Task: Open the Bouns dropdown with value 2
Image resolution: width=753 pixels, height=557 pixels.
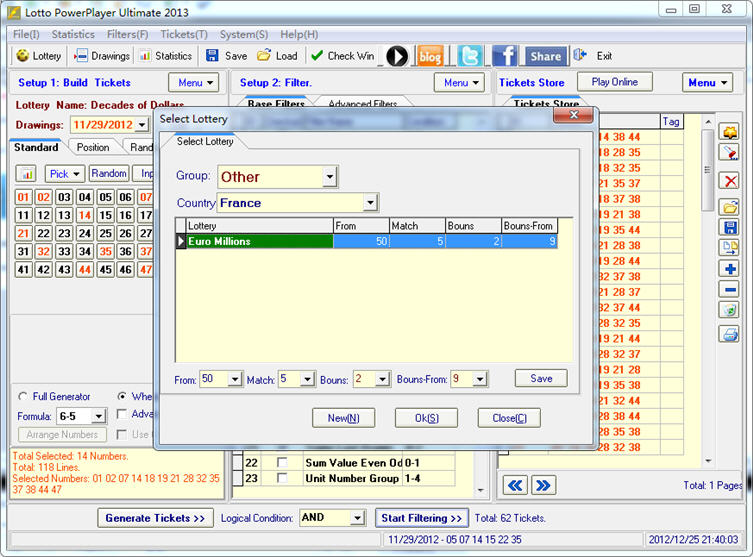Action: [382, 379]
